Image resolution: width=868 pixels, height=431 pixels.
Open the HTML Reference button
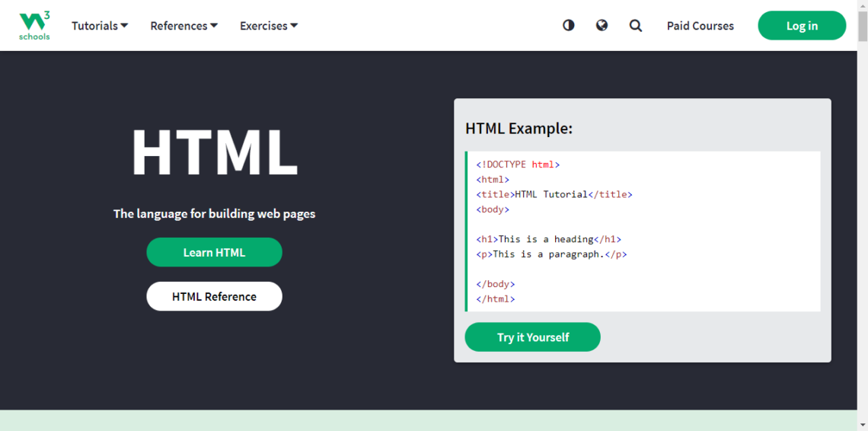click(x=214, y=296)
